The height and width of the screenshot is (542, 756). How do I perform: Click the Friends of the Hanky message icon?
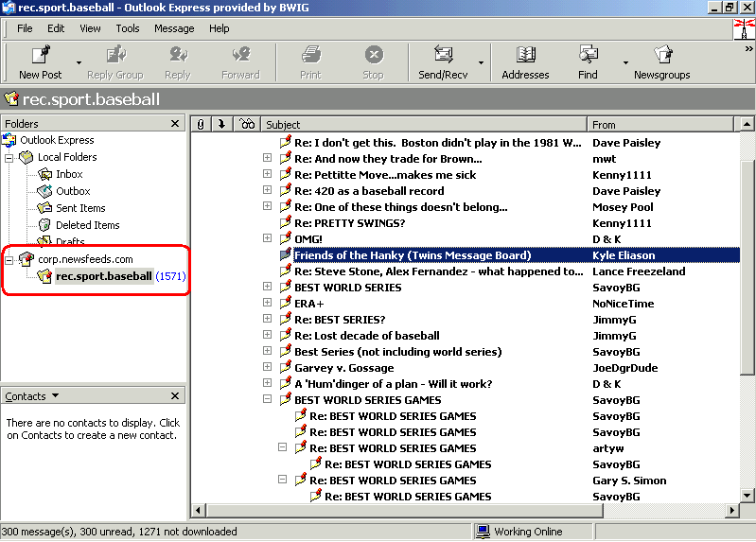(x=286, y=254)
